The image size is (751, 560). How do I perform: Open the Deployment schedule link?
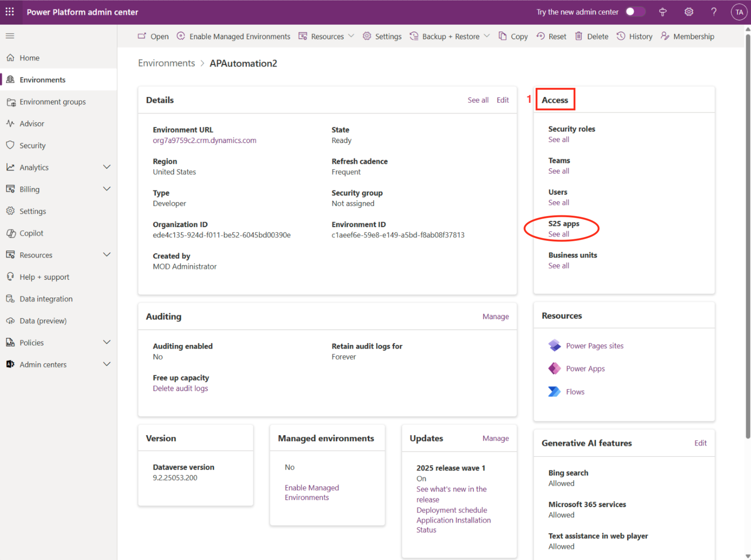(452, 510)
